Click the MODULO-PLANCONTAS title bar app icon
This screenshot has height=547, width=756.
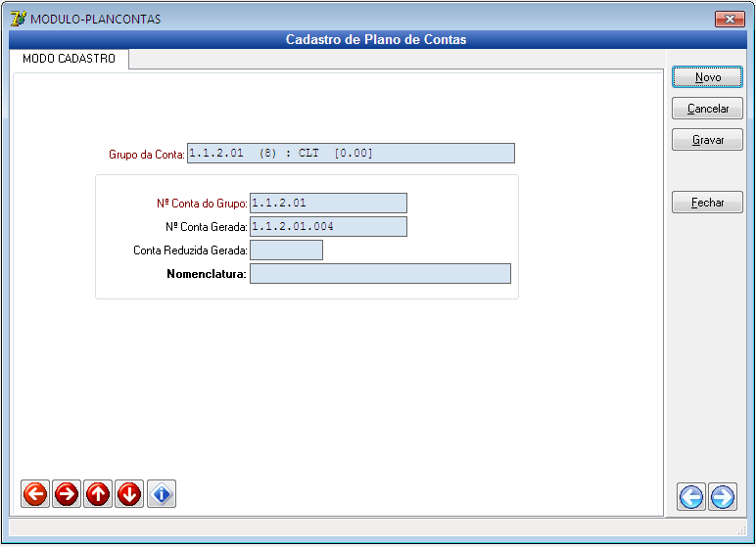[18, 19]
